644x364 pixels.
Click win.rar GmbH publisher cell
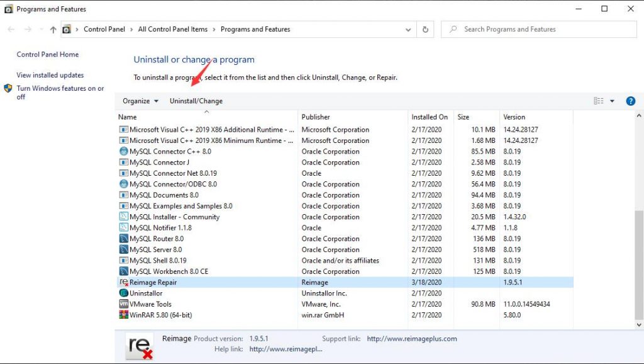323,315
